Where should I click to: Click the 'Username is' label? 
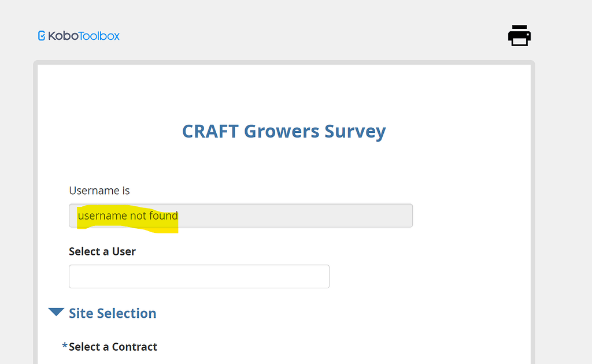99,191
